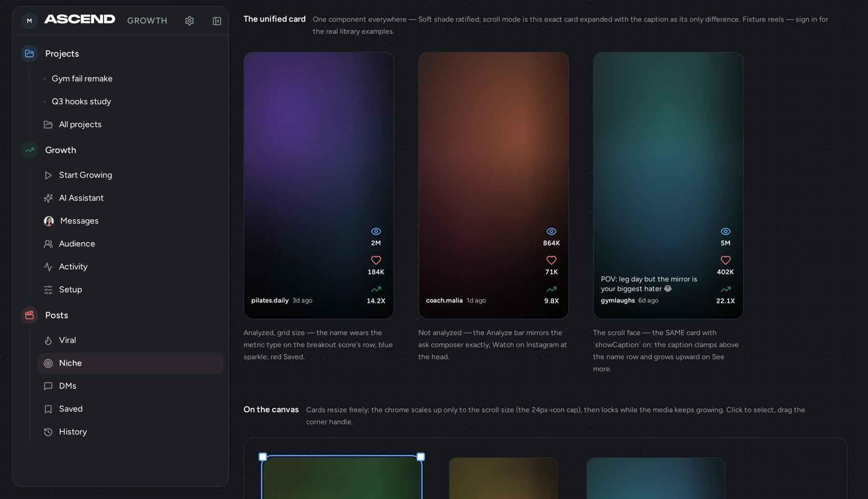Click the ASCEND logo

click(x=80, y=19)
